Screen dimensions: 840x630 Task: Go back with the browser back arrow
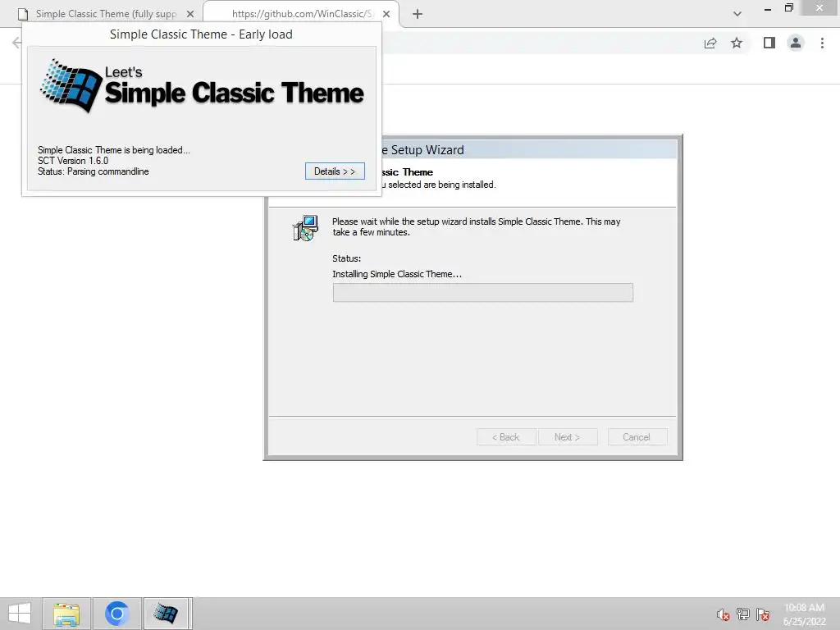tap(16, 43)
